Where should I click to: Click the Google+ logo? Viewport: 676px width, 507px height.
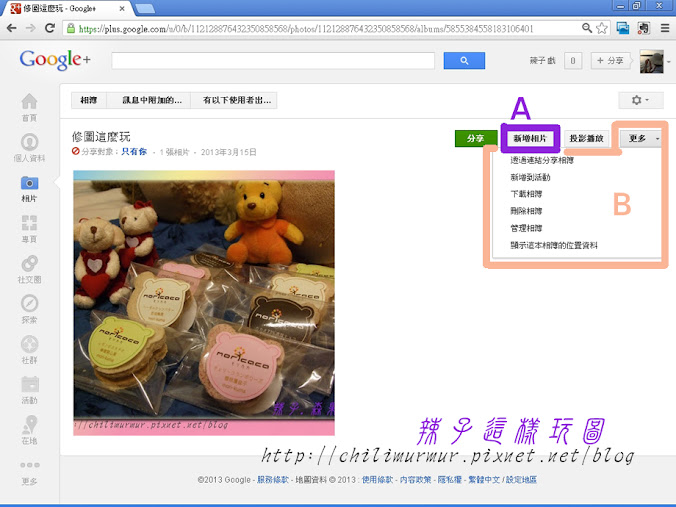(55, 59)
